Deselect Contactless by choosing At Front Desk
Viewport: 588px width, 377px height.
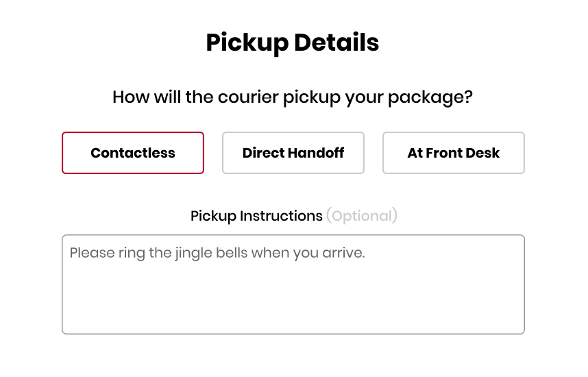click(454, 153)
